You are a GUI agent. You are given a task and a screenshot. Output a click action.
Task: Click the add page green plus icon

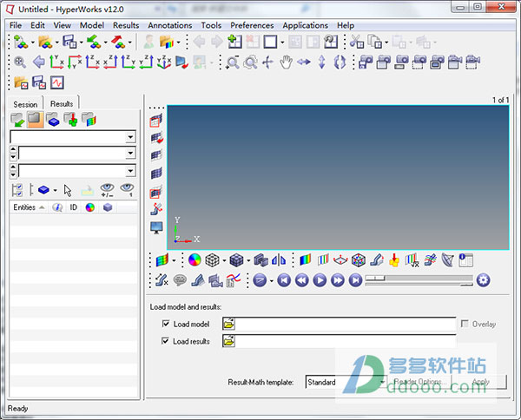click(234, 42)
